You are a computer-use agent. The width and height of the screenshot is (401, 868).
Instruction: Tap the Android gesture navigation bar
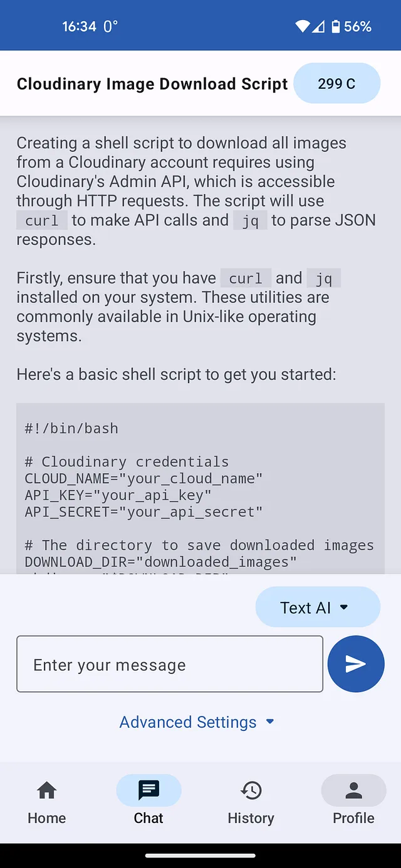click(200, 855)
